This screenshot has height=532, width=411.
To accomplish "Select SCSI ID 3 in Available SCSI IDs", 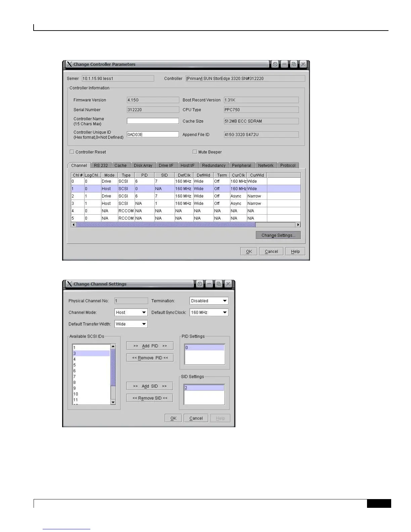I will pos(91,353).
